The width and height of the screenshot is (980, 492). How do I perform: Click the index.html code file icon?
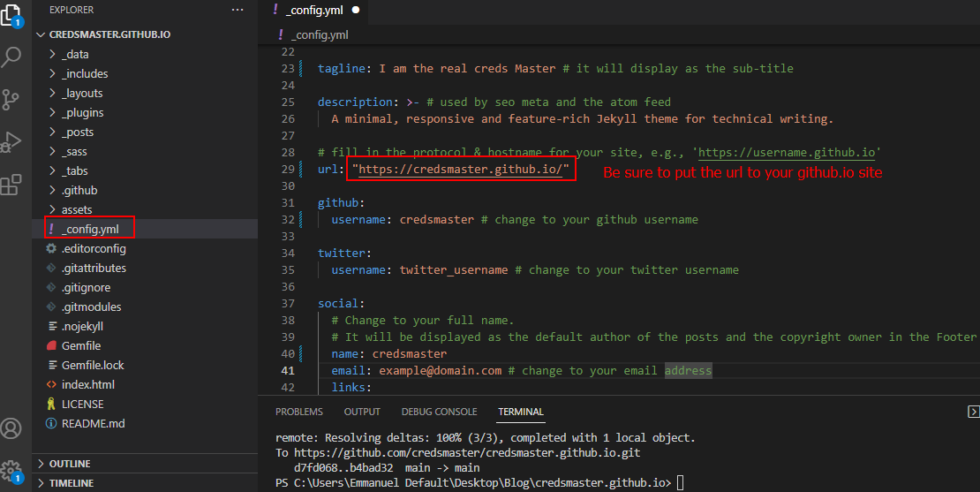click(x=51, y=384)
